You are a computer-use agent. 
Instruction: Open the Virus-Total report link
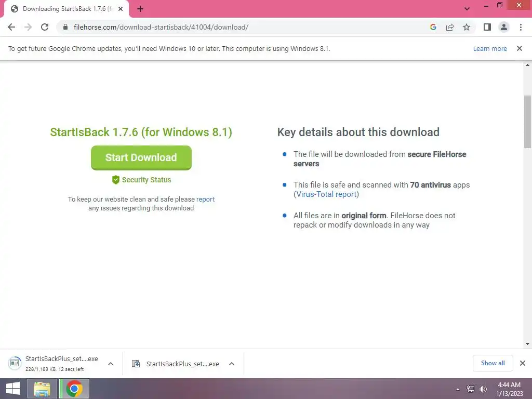click(326, 194)
